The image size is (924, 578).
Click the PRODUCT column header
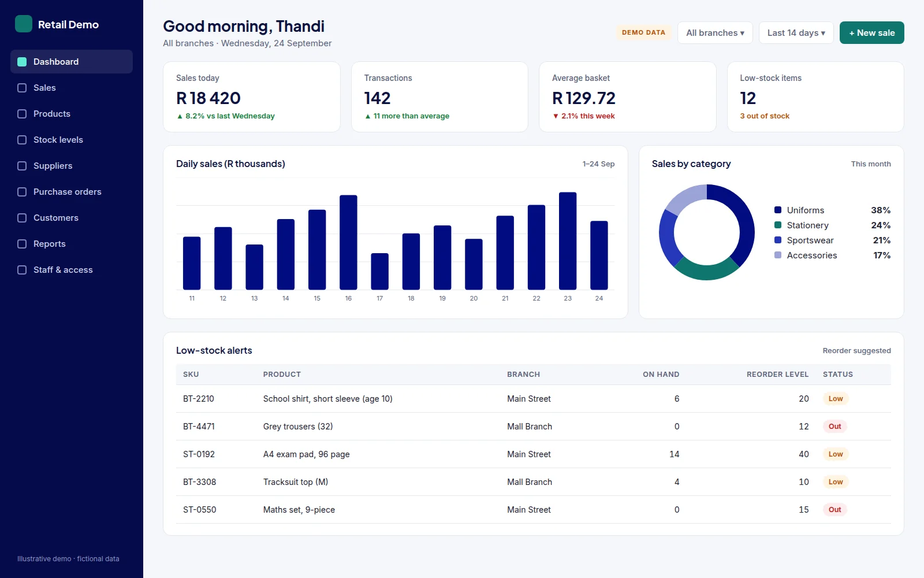(282, 375)
